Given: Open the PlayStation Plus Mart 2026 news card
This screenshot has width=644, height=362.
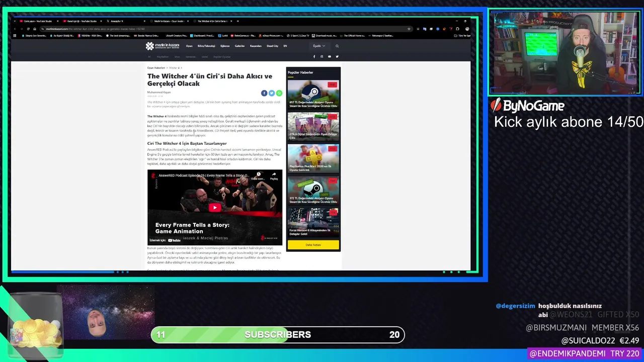Looking at the screenshot, I should coord(313,158).
